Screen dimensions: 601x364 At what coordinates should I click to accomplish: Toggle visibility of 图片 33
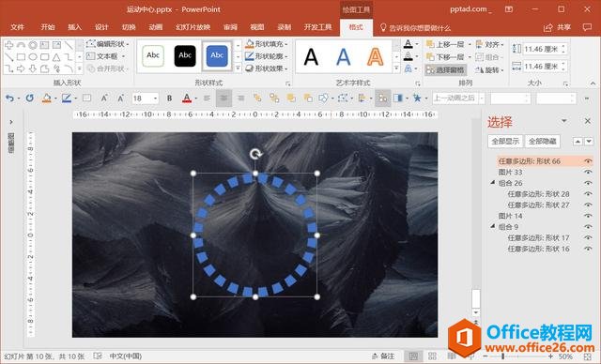[x=588, y=173]
